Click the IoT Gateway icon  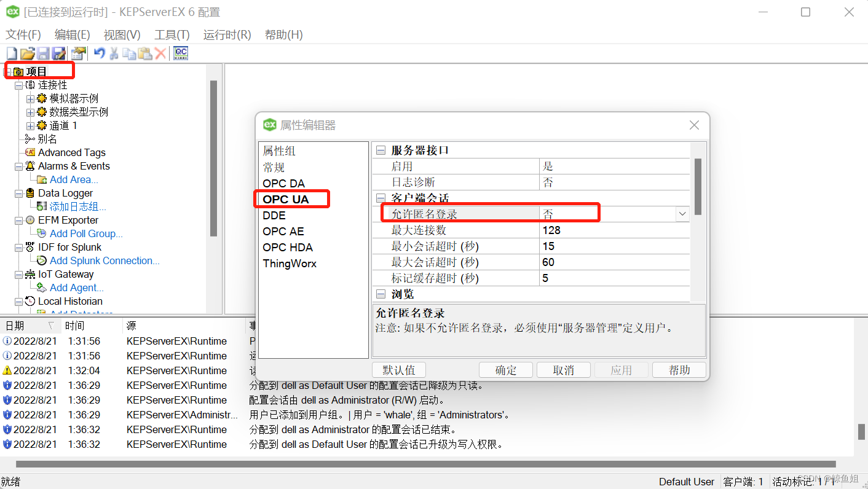click(x=30, y=274)
